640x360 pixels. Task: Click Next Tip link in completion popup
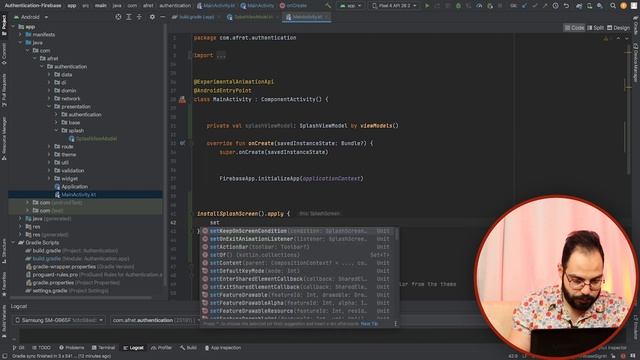click(369, 324)
